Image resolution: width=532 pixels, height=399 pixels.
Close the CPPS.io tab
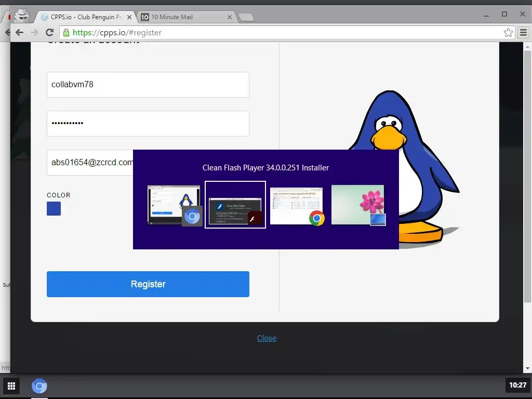point(129,17)
